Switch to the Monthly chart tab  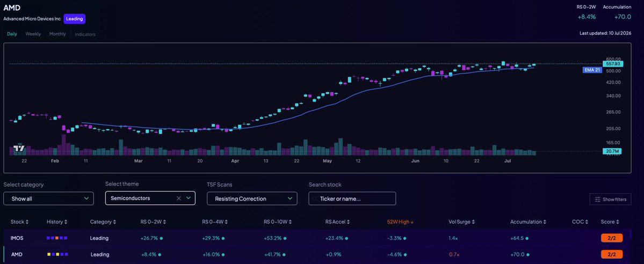point(57,34)
